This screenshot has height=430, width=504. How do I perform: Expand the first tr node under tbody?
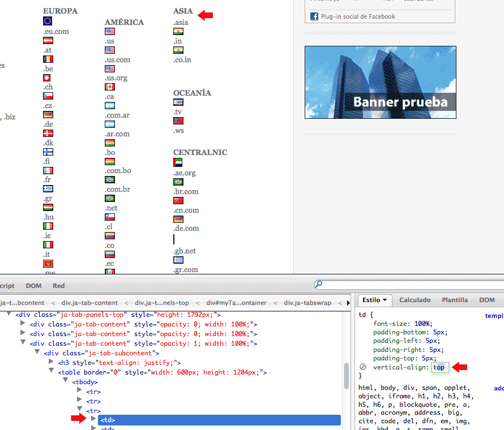coord(79,390)
